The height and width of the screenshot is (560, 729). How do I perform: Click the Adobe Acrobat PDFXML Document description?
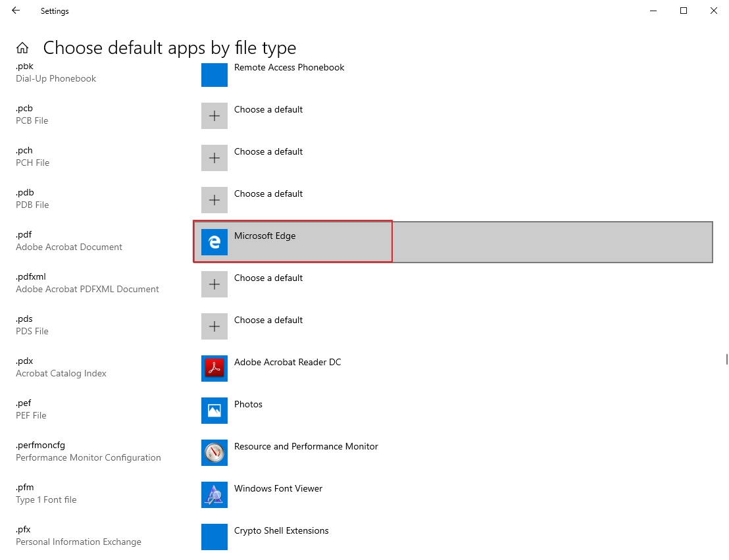tap(88, 290)
